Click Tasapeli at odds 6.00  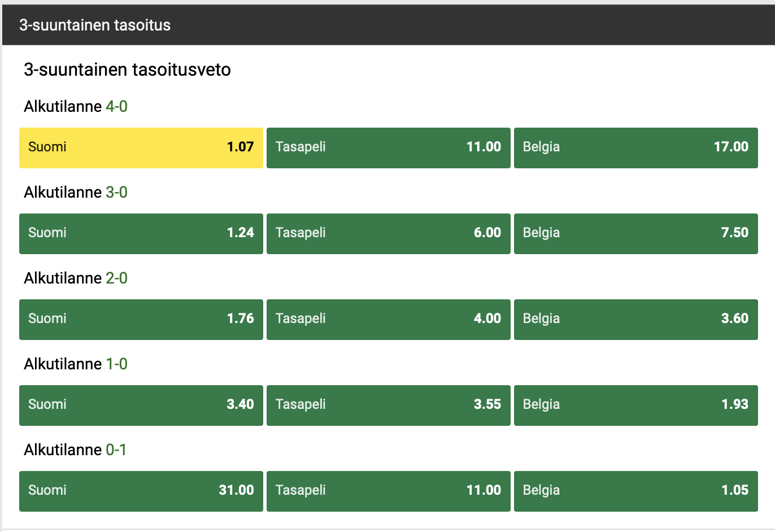[389, 234]
